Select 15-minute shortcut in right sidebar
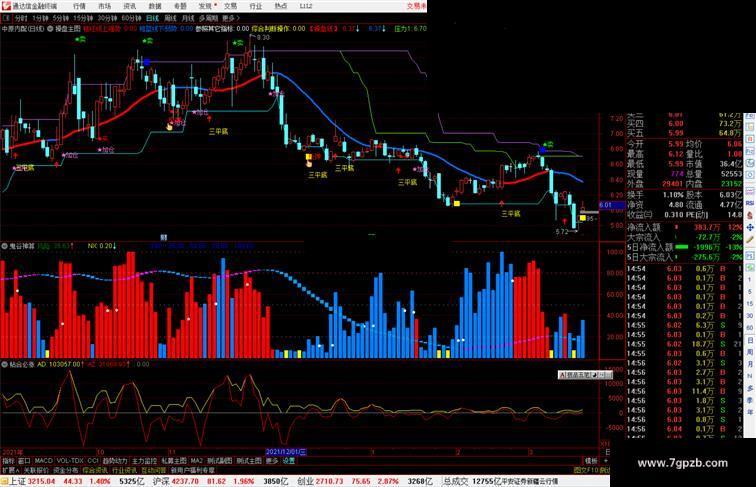 pos(750,304)
